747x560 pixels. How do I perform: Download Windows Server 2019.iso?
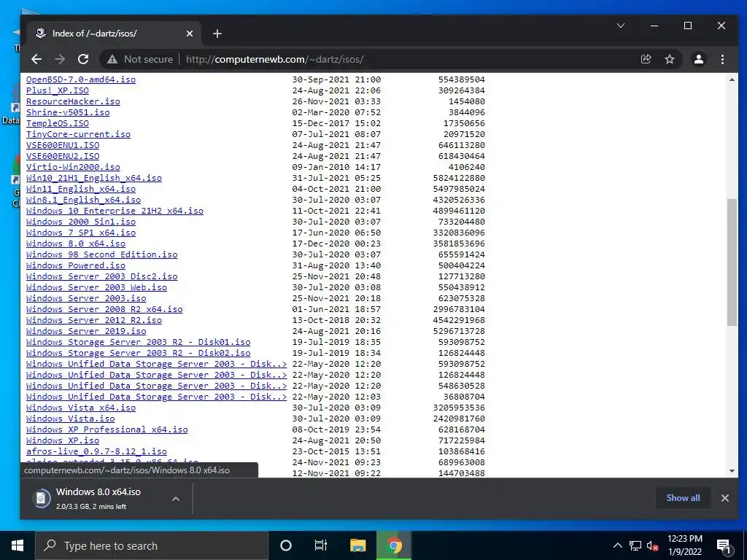coord(86,332)
